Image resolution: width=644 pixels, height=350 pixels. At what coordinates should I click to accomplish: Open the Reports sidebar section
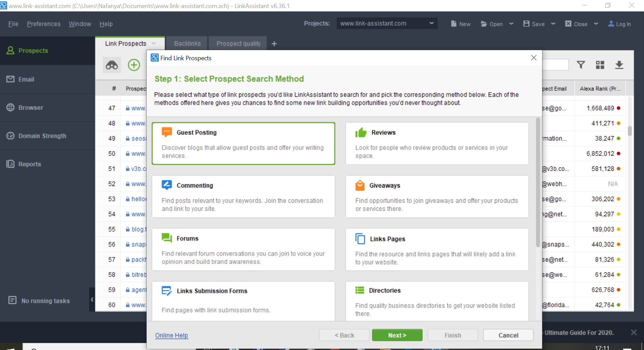pos(47,164)
